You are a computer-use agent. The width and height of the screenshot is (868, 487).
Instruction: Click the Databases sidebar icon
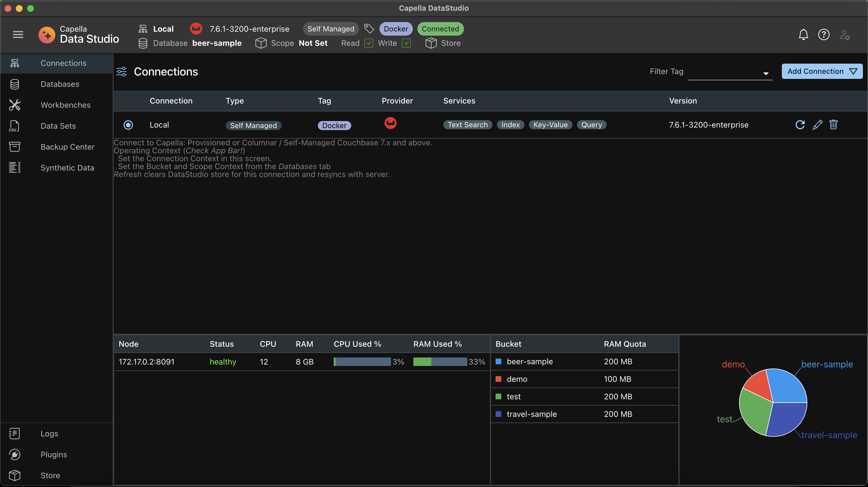pos(14,84)
